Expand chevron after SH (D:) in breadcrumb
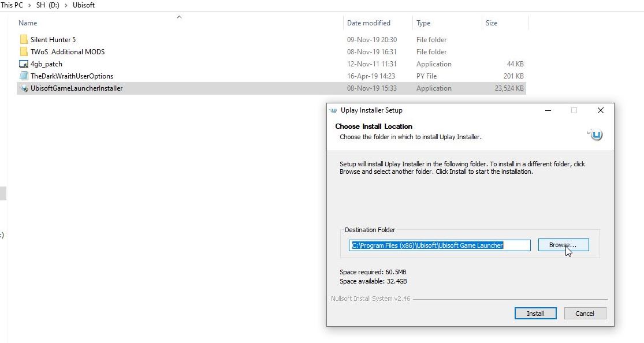The height and width of the screenshot is (343, 644). (66, 5)
